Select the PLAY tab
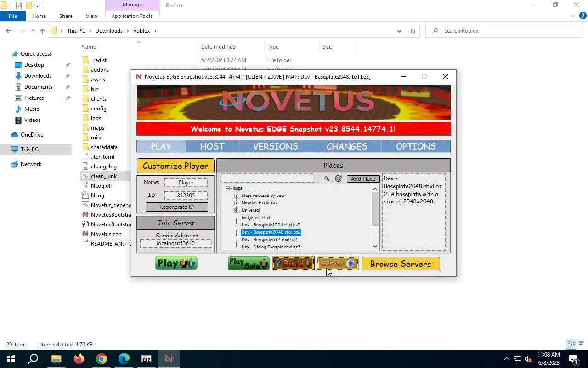 point(161,146)
